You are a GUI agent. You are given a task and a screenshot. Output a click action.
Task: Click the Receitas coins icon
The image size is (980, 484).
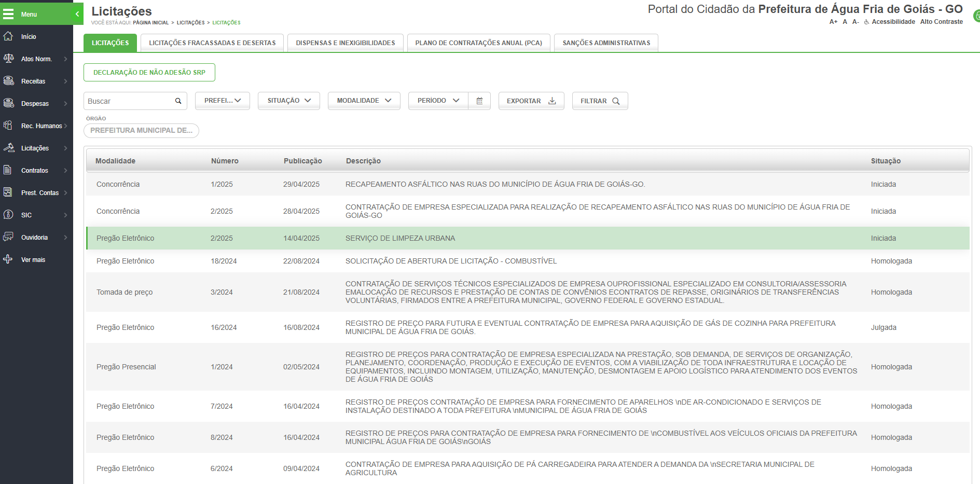[x=8, y=81]
